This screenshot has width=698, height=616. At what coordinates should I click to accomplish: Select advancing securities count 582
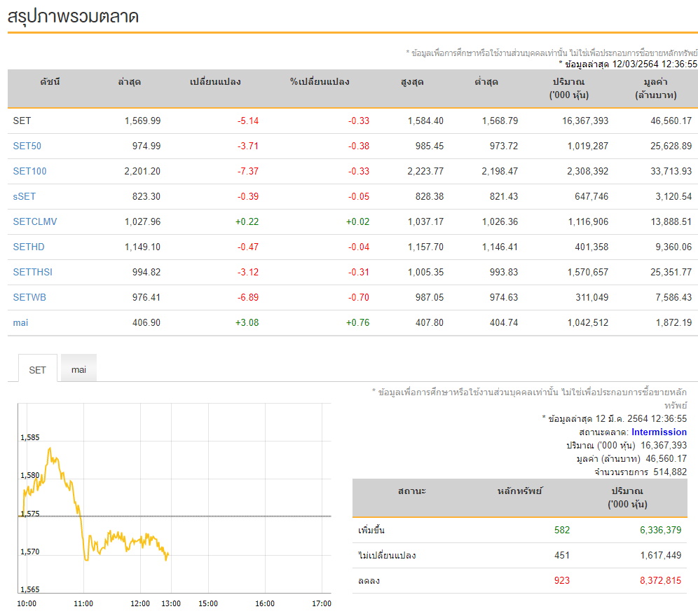pos(562,530)
